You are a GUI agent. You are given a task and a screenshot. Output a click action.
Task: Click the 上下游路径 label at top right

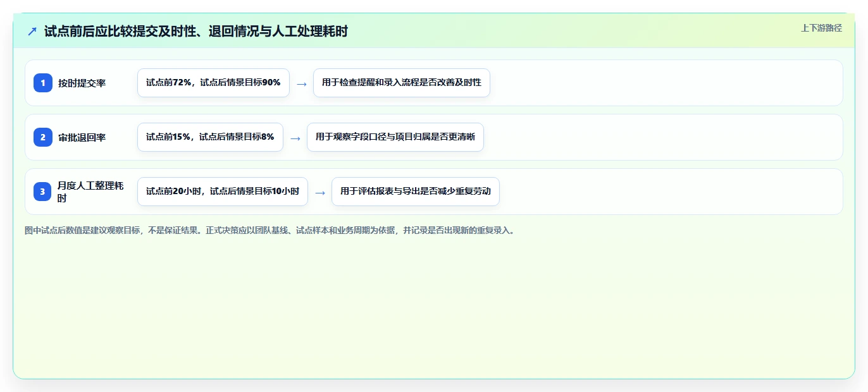(x=821, y=28)
